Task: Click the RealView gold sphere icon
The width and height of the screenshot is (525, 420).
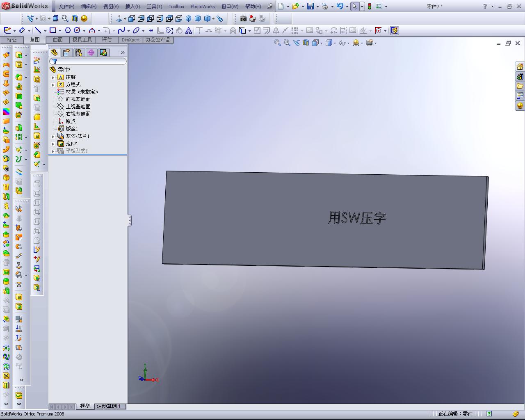Action: (520, 106)
